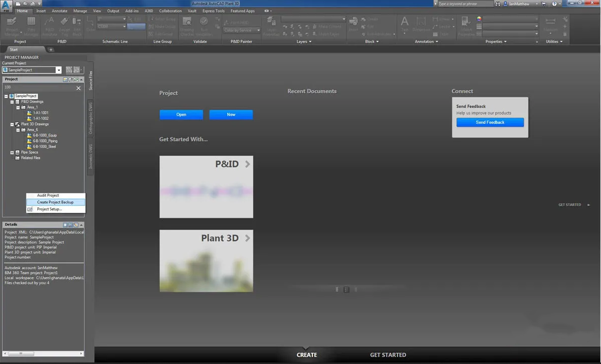Click the first icon in Details panel header
Screen dimensions: 601x364
tap(65, 225)
